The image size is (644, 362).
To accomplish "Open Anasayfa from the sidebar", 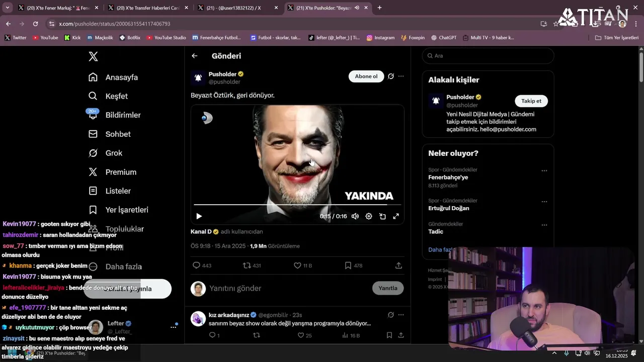I will (x=113, y=77).
